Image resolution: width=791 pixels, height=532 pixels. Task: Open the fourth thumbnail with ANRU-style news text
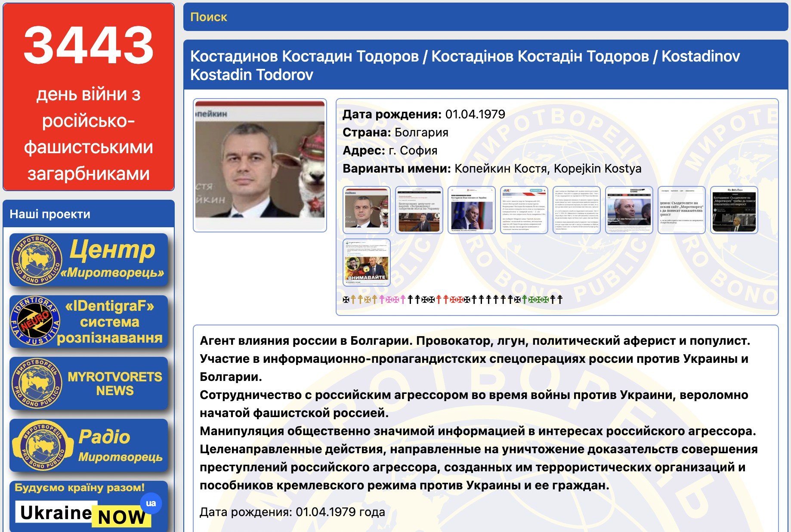524,210
